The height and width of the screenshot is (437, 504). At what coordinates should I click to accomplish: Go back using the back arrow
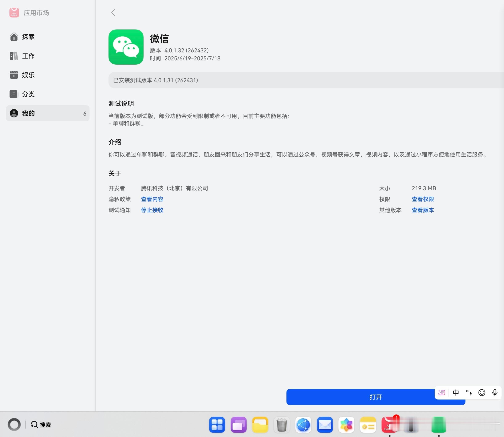pyautogui.click(x=113, y=13)
